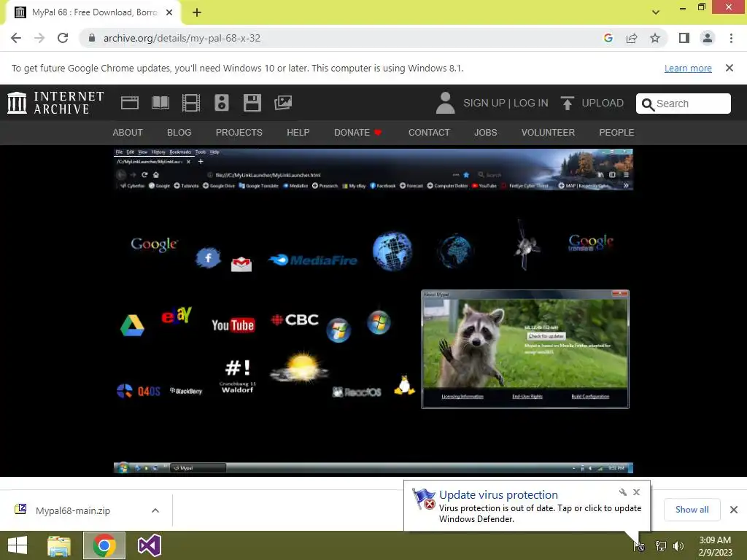Click the upload arrow icon
This screenshot has width=747, height=560.
pos(567,103)
